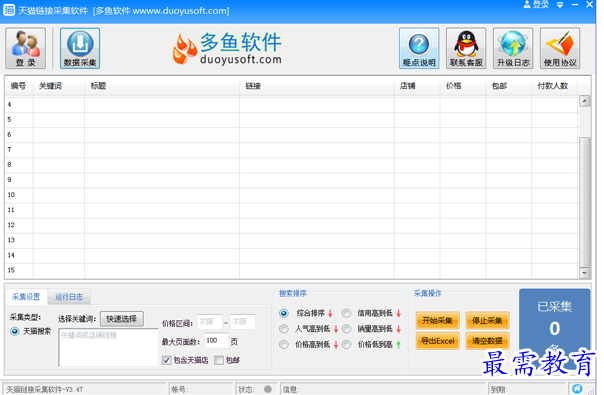The image size is (604, 395).
Task: View the 使用协议 usage agreement icon
Action: [560, 48]
